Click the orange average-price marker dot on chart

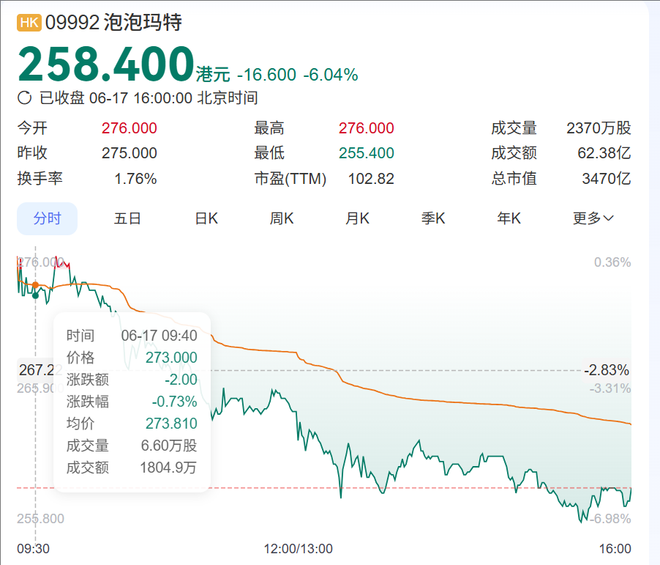(x=35, y=285)
